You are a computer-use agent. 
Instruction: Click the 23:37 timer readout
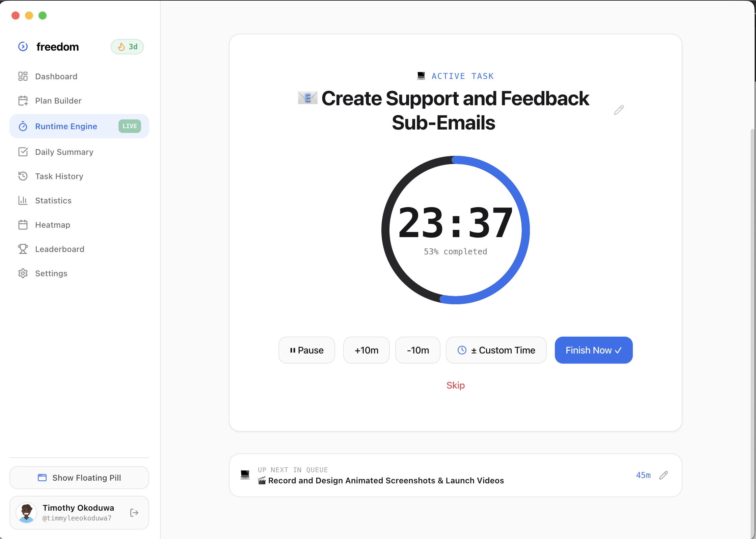(x=456, y=223)
